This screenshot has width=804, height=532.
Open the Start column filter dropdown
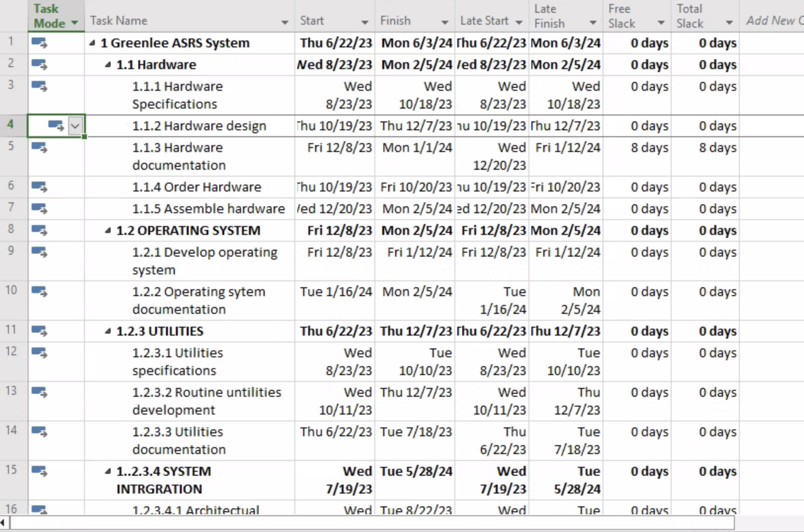pos(364,22)
